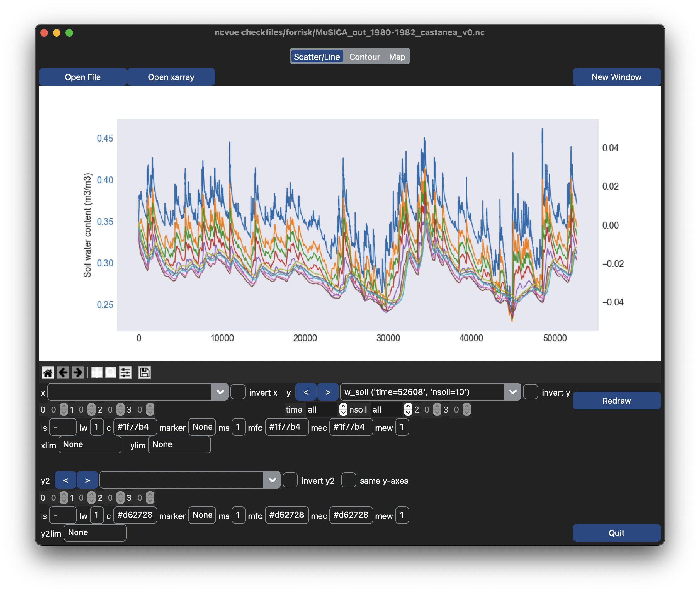This screenshot has height=592, width=700.
Task: Toggle the invert y checkbox
Action: [530, 392]
